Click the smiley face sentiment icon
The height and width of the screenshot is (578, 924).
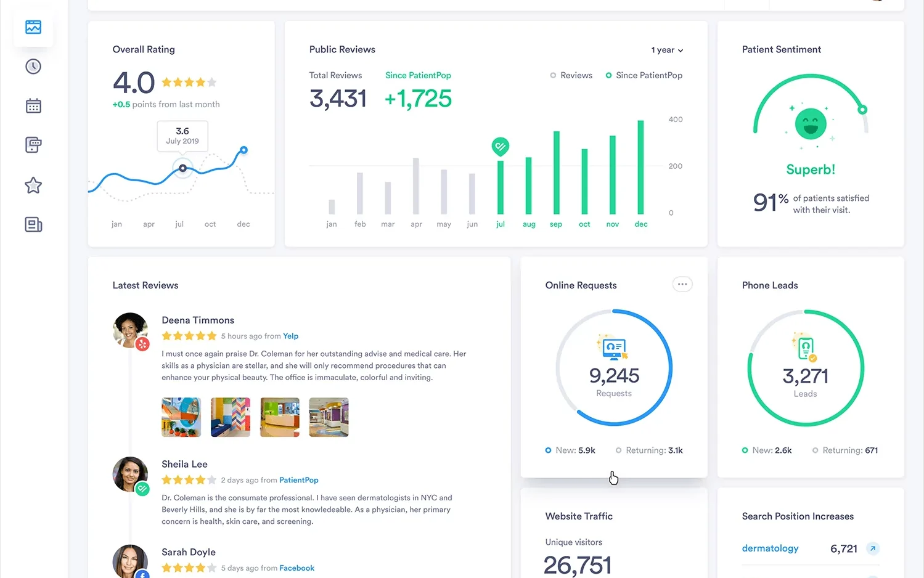pos(810,124)
